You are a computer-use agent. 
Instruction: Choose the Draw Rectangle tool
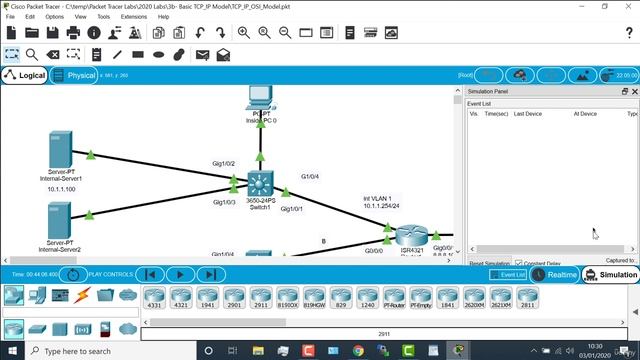click(x=138, y=54)
